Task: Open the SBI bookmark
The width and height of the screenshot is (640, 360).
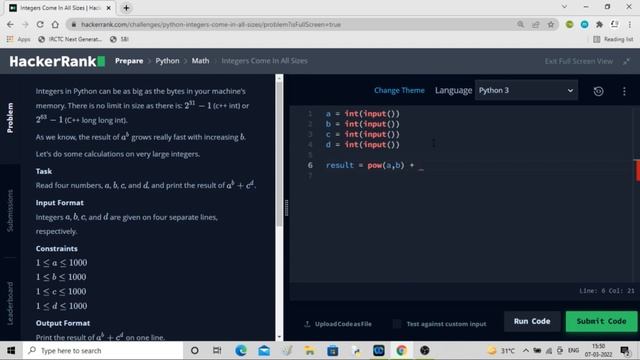Action: pyautogui.click(x=120, y=39)
